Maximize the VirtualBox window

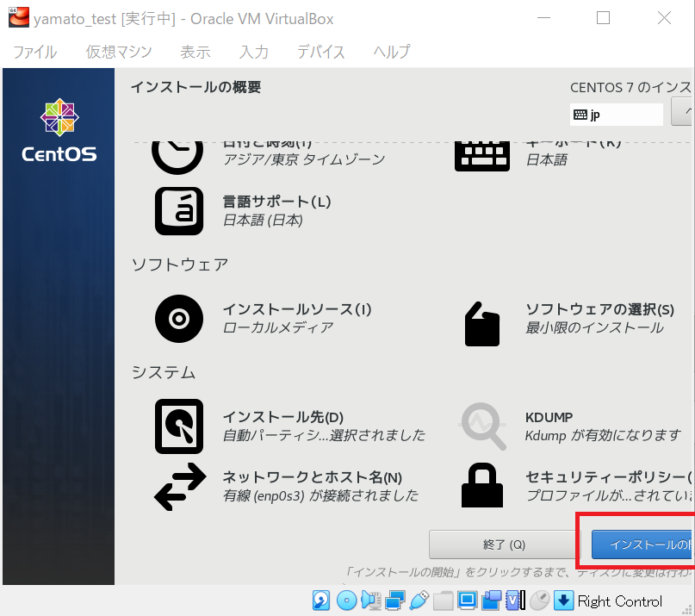coord(603,18)
